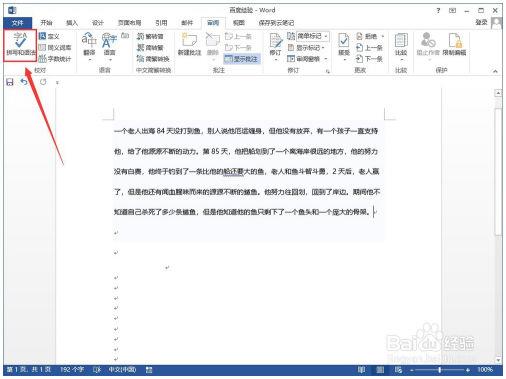This screenshot has width=506, height=379.
Task: Open the File menu tab
Action: (x=18, y=23)
